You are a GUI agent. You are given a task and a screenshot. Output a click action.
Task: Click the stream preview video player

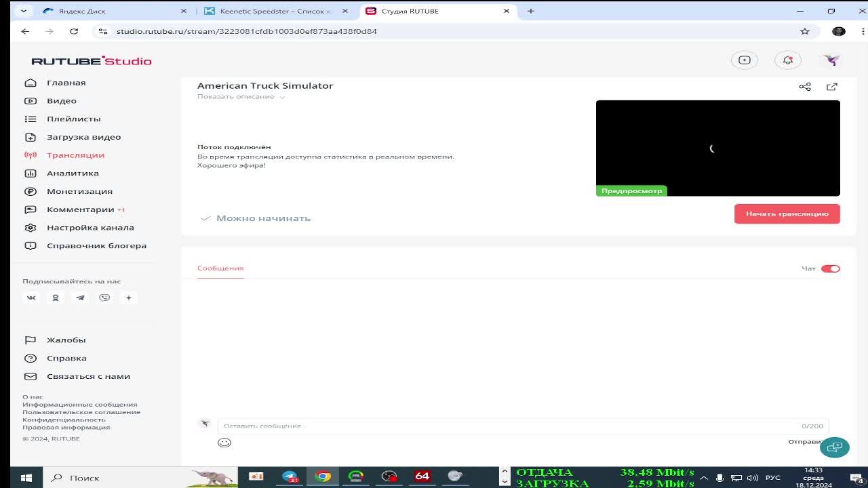718,148
